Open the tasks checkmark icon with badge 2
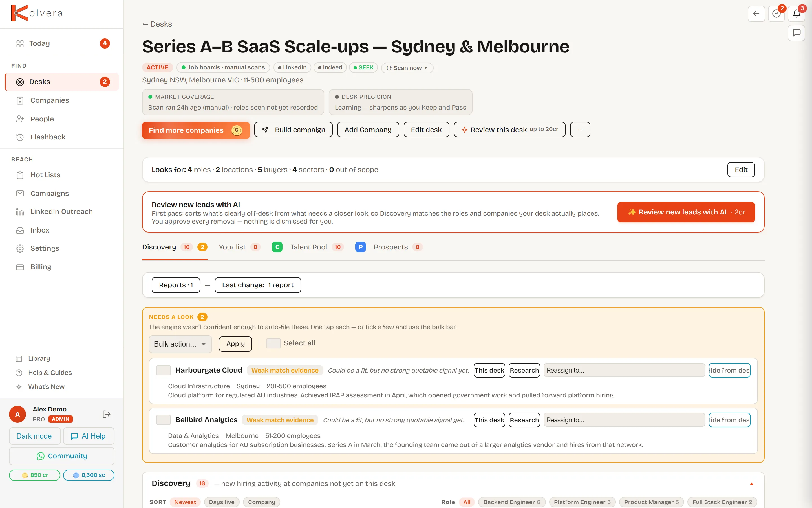 (776, 14)
